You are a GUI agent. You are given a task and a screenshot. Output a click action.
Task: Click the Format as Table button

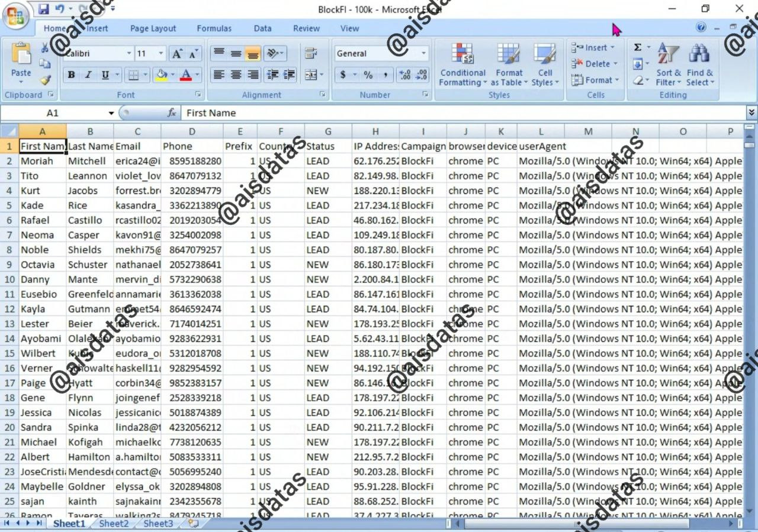pos(509,65)
